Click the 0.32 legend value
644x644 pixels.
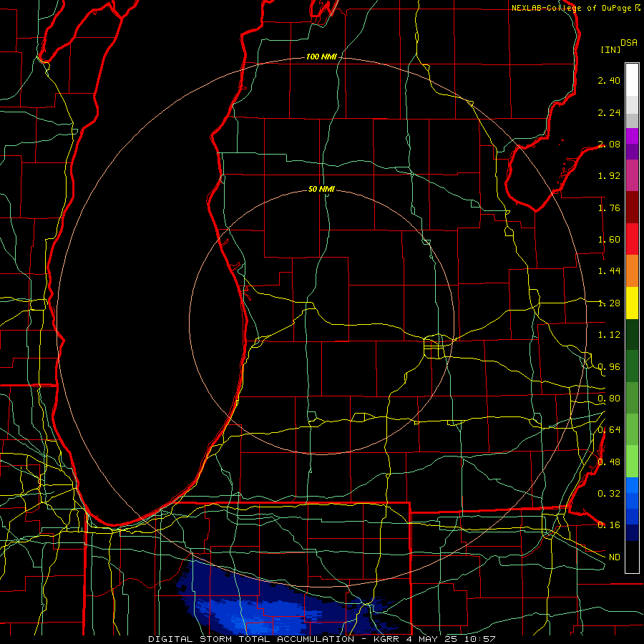(609, 493)
